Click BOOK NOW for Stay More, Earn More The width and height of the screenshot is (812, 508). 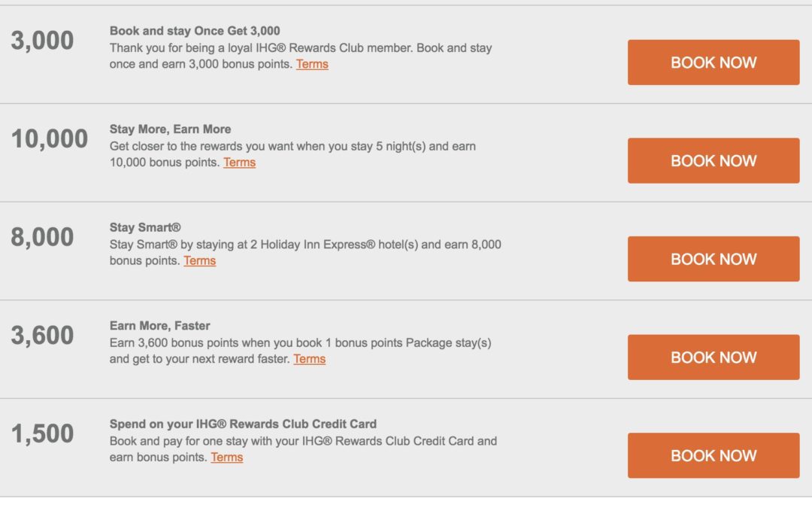tap(713, 160)
